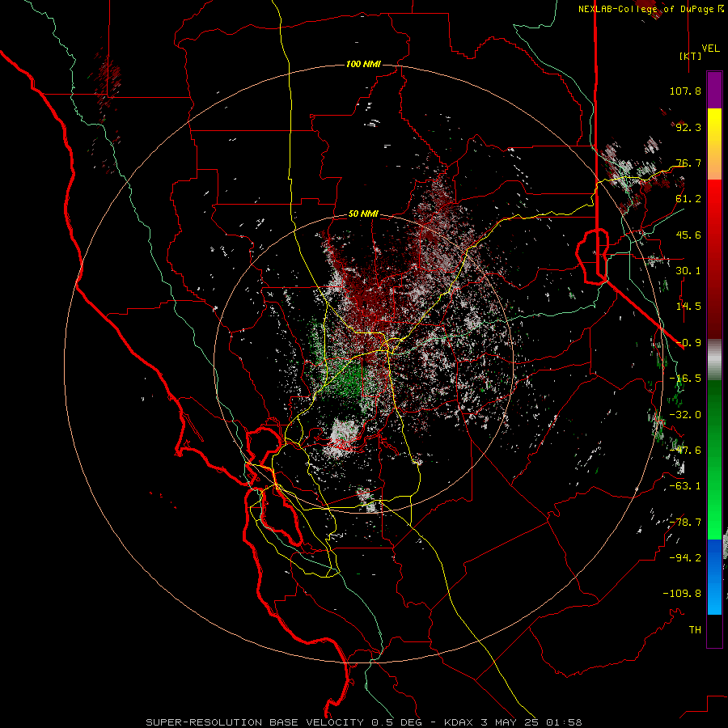This screenshot has width=728, height=728.
Task: Click the 100 NMI range ring label
Action: click(x=363, y=64)
